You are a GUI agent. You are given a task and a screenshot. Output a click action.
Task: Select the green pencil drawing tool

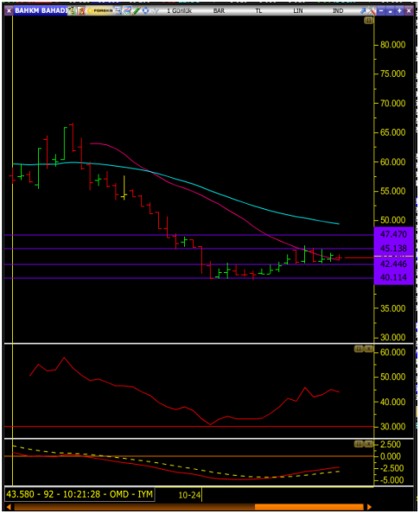(x=137, y=10)
